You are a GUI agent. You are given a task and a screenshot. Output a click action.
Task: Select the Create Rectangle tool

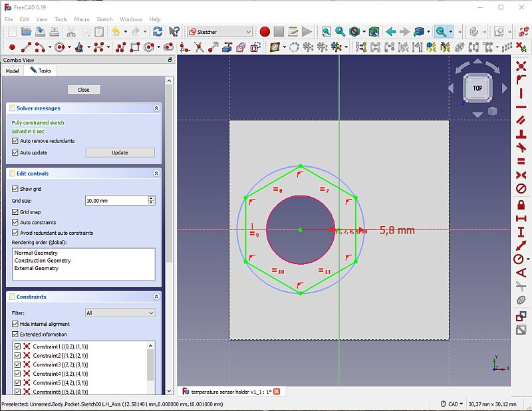tap(135, 47)
